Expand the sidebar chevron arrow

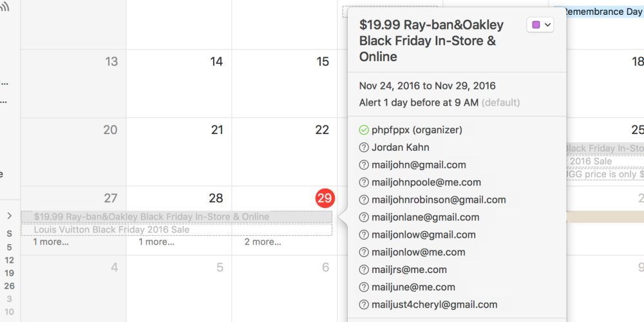click(10, 216)
